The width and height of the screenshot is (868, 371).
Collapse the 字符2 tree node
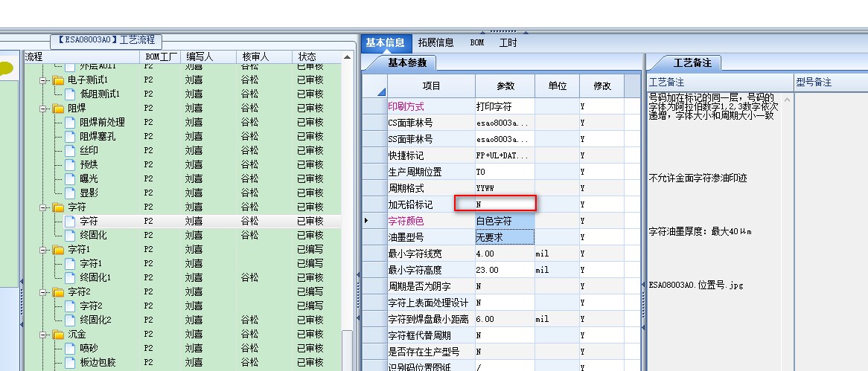pyautogui.click(x=42, y=292)
